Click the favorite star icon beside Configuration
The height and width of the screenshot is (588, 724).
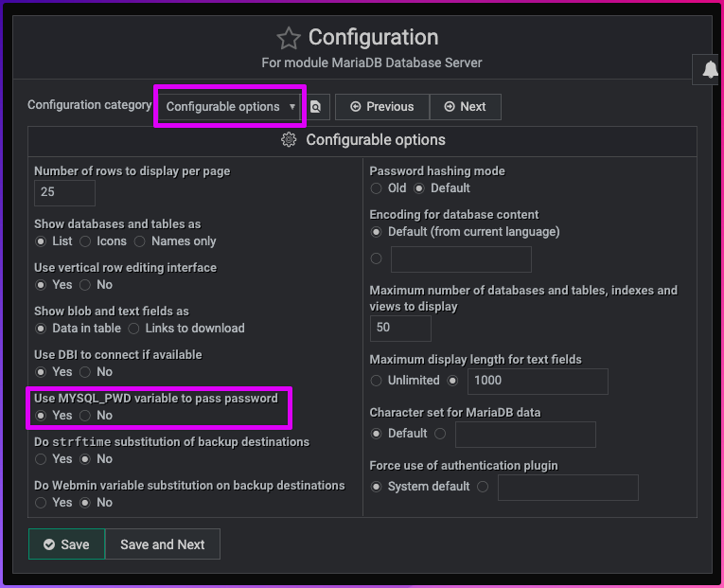pos(288,38)
